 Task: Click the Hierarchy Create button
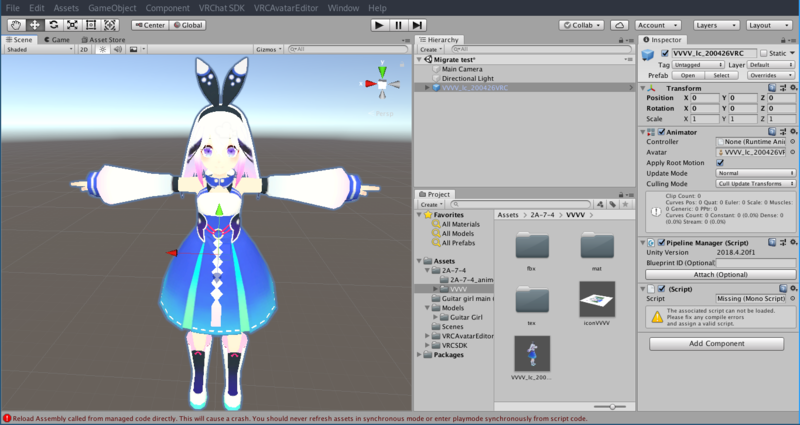click(431, 49)
